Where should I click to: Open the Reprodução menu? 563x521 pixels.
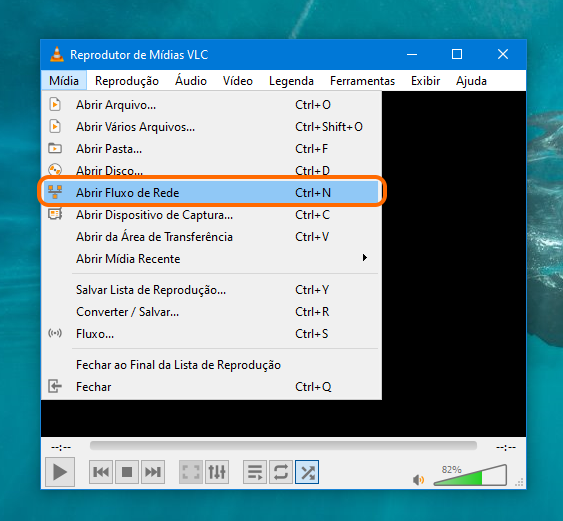pyautogui.click(x=127, y=81)
